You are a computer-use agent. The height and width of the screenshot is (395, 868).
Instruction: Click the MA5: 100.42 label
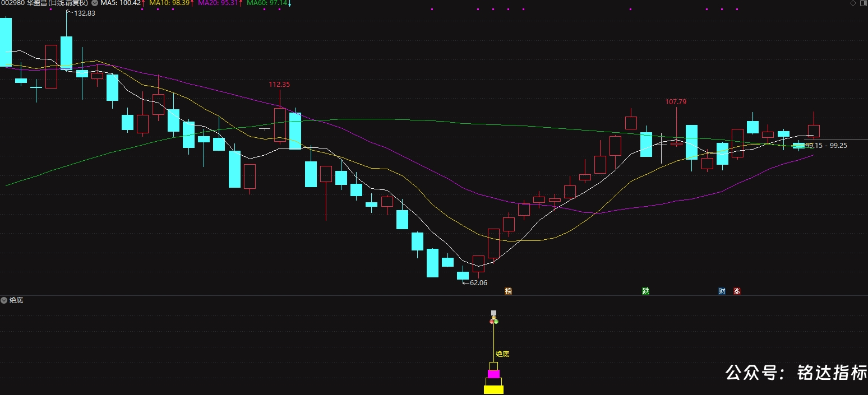coord(121,3)
